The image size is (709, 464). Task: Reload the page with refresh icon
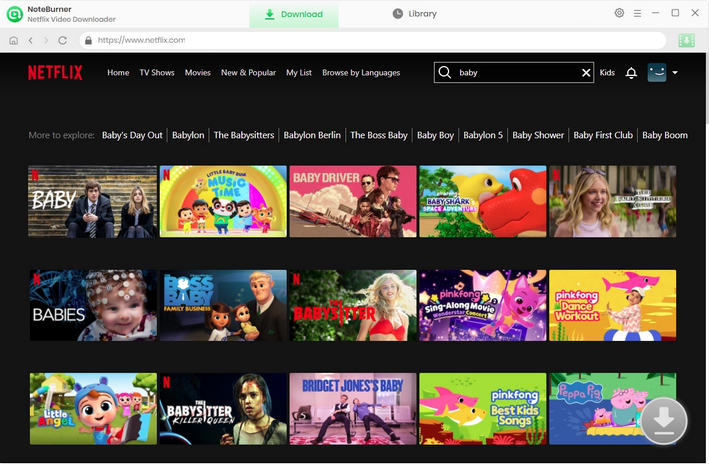pyautogui.click(x=62, y=40)
